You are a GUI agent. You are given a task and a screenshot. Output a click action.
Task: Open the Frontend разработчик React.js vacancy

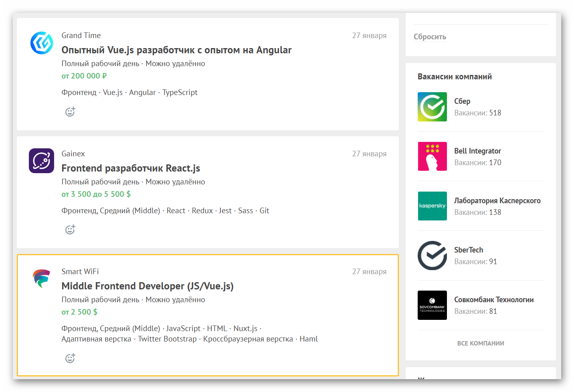(x=131, y=168)
